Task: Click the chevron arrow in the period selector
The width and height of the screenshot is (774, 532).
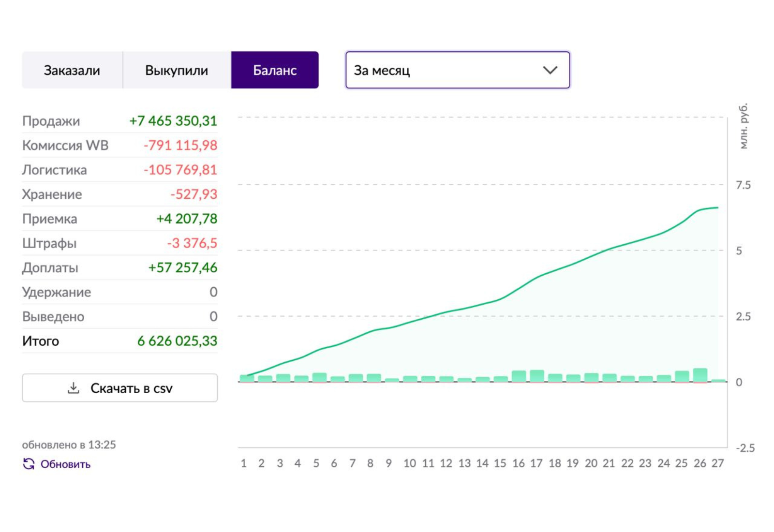Action: point(550,70)
